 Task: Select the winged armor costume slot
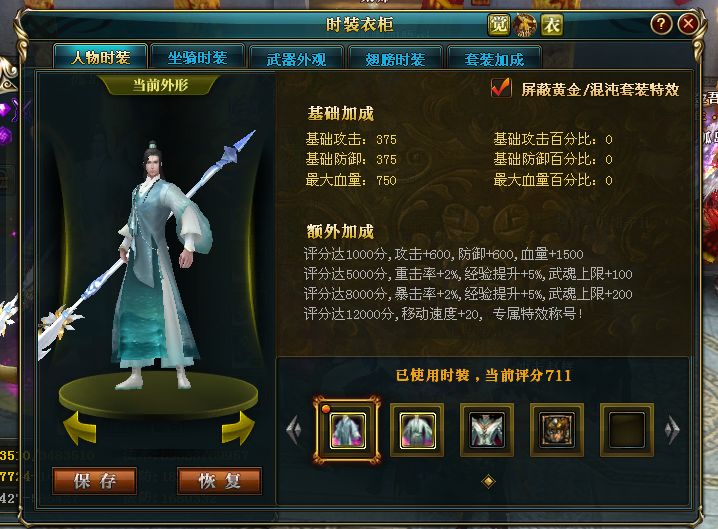tap(487, 430)
